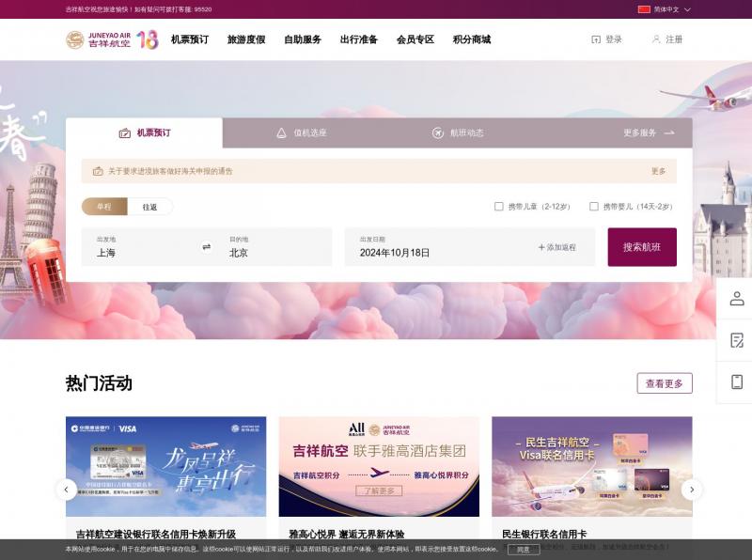Image resolution: width=752 pixels, height=560 pixels.
Task: Click 更多 in the notice bar
Action: click(659, 171)
